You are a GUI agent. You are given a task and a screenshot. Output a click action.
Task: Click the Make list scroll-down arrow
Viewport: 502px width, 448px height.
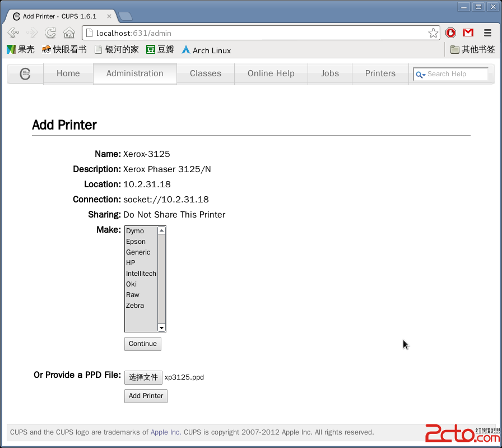point(162,327)
